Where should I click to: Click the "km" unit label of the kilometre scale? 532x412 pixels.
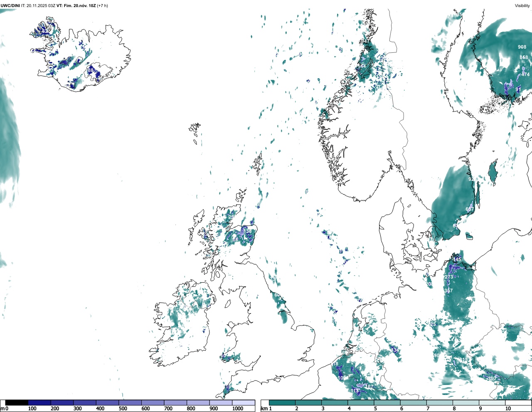point(264,409)
